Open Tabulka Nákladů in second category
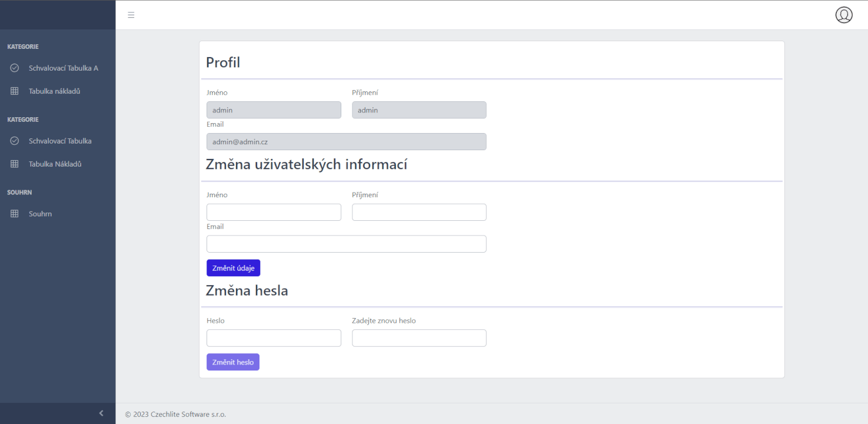 click(58, 164)
